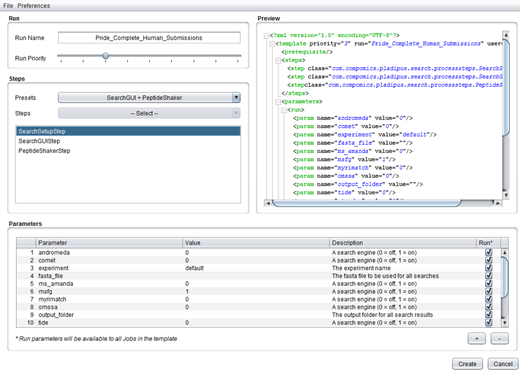
Task: Collapse the run node in preview
Action: coord(284,110)
